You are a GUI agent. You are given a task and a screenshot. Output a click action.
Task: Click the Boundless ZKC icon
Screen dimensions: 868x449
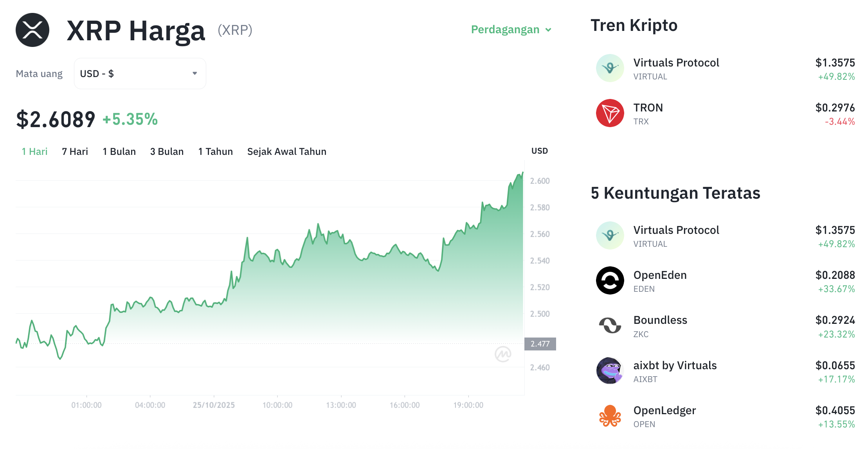pos(610,325)
